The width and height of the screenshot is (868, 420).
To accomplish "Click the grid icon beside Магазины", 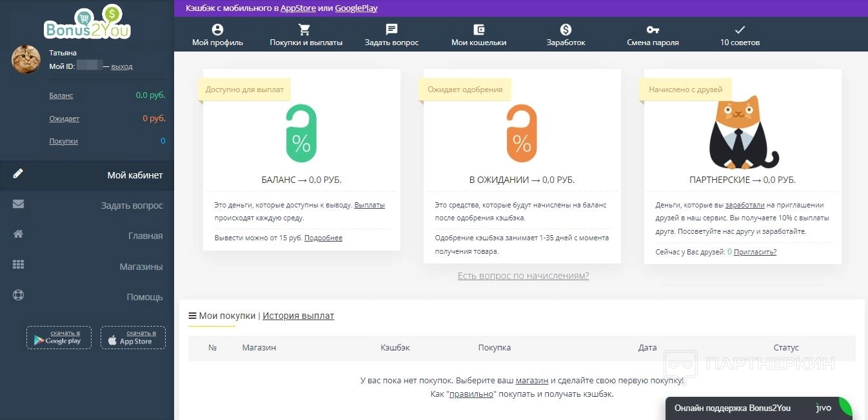I will tap(18, 265).
